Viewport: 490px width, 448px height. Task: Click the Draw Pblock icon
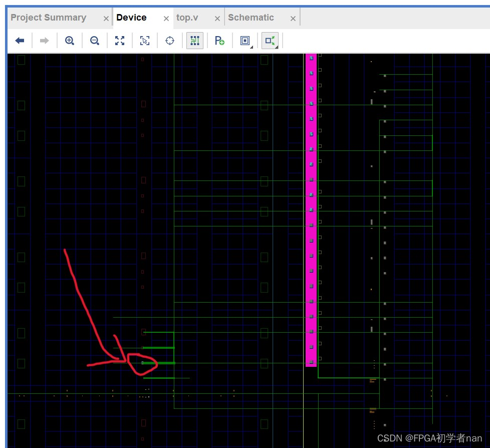click(x=219, y=41)
